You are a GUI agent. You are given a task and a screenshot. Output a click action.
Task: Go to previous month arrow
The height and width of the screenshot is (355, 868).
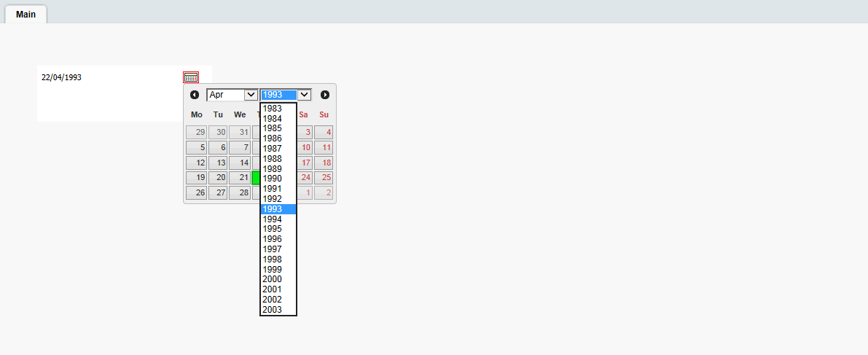click(195, 95)
